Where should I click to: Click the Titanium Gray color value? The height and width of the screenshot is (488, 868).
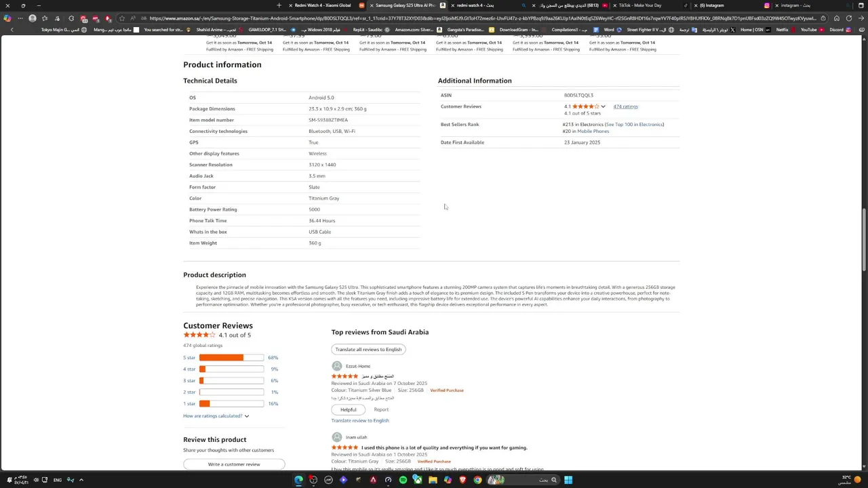pyautogui.click(x=324, y=199)
